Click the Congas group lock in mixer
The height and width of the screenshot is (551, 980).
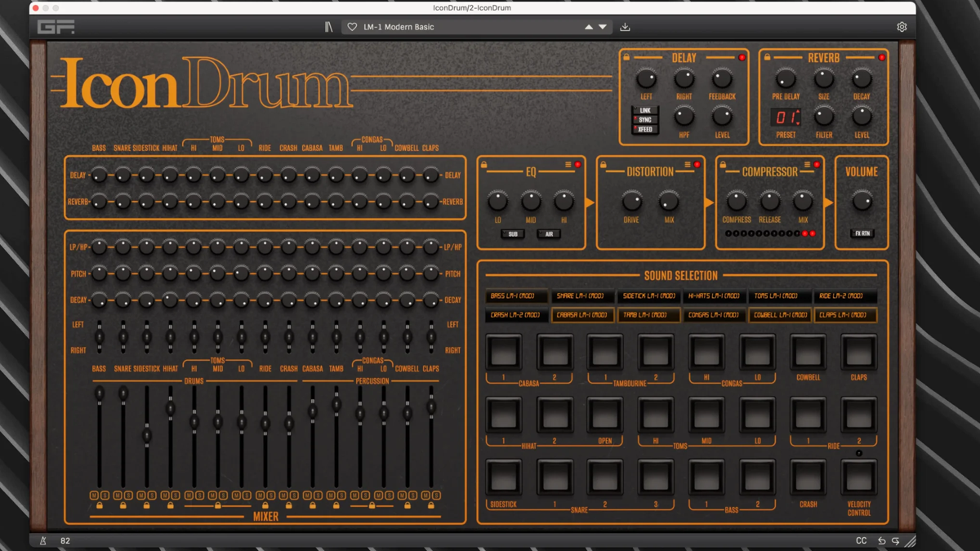(372, 505)
